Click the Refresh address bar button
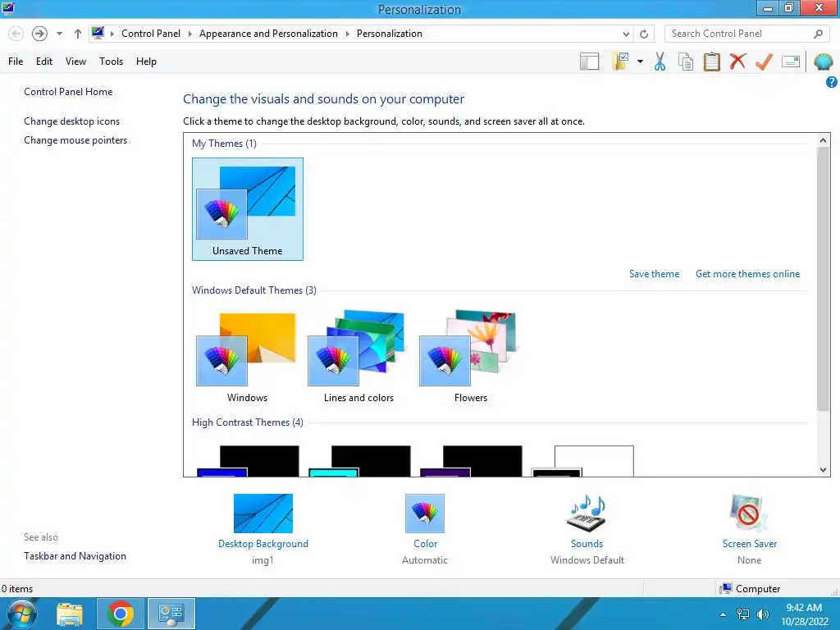The image size is (840, 630). point(644,34)
